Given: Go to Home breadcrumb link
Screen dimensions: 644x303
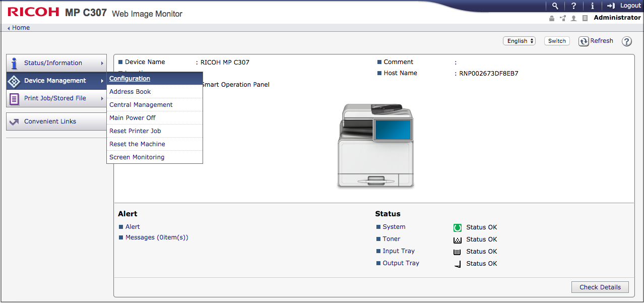Looking at the screenshot, I should point(21,28).
